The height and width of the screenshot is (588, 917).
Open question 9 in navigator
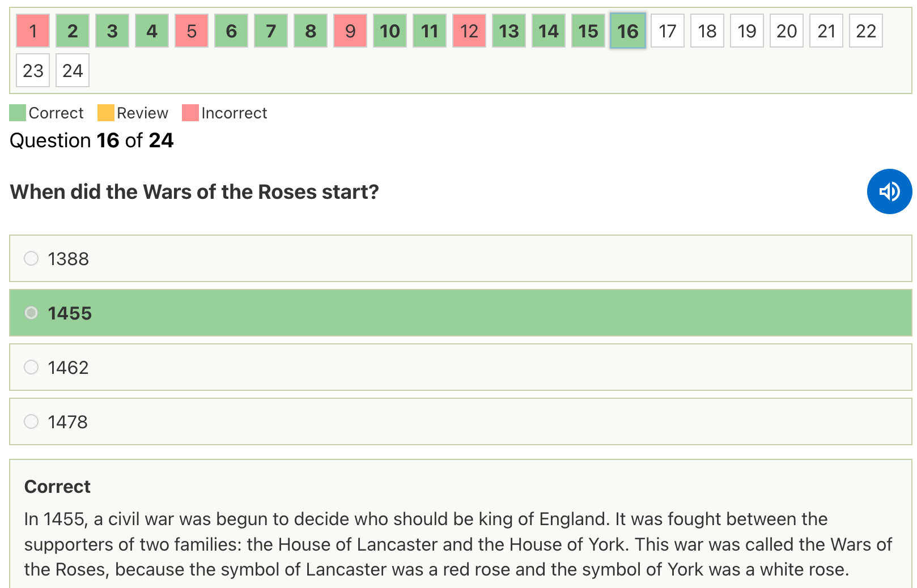(350, 31)
